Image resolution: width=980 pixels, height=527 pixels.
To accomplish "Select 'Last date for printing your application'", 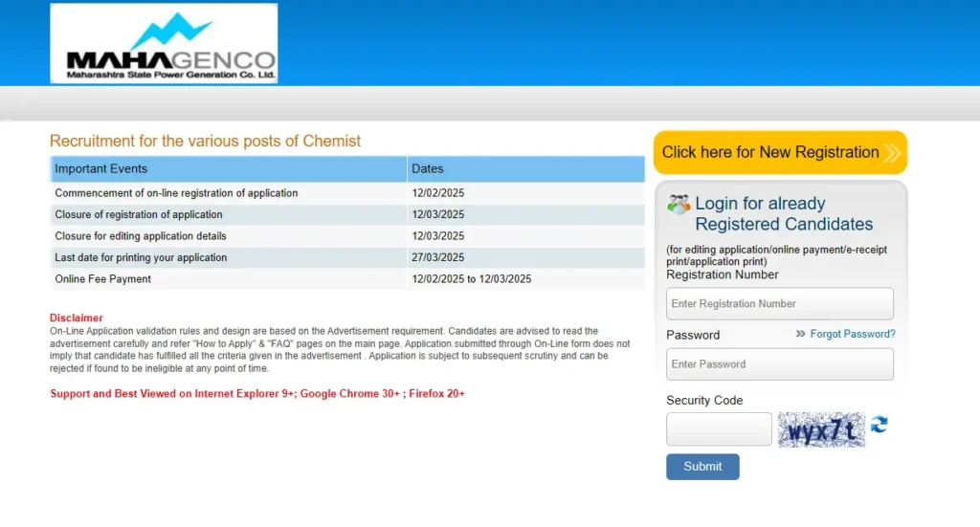I will tap(141, 257).
